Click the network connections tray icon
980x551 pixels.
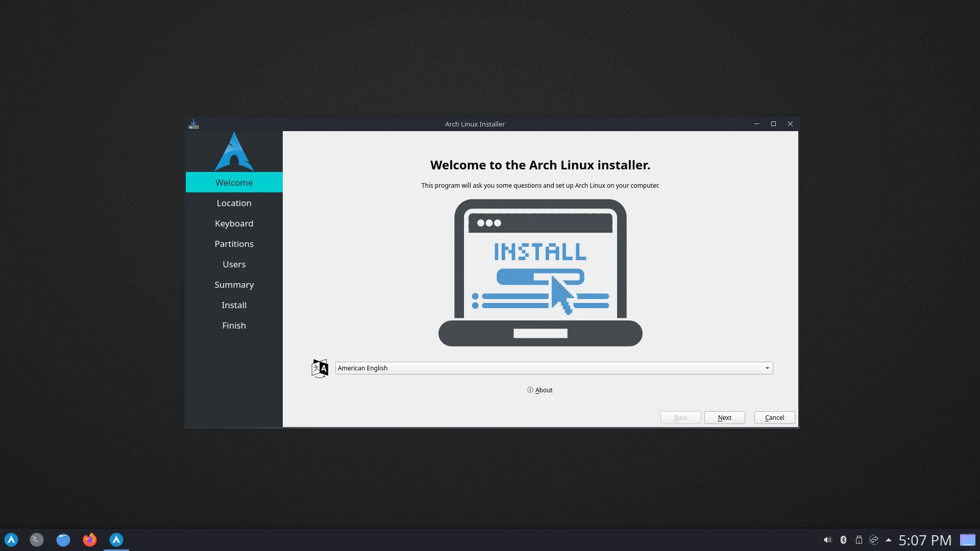[874, 540]
